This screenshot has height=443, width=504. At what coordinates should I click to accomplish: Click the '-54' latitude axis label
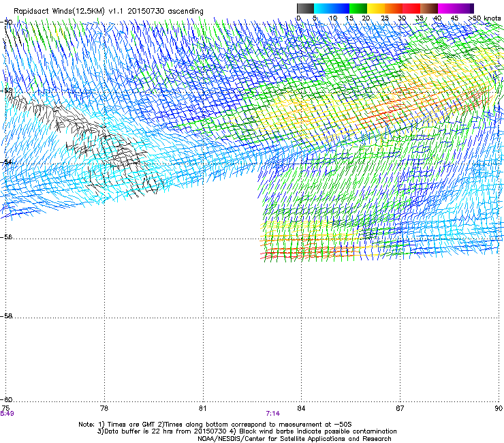[6, 162]
